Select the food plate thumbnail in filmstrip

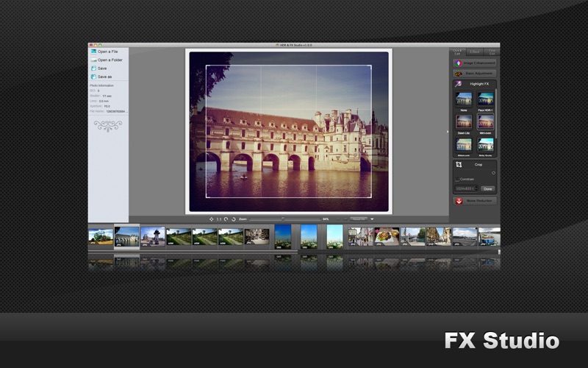[x=387, y=236]
